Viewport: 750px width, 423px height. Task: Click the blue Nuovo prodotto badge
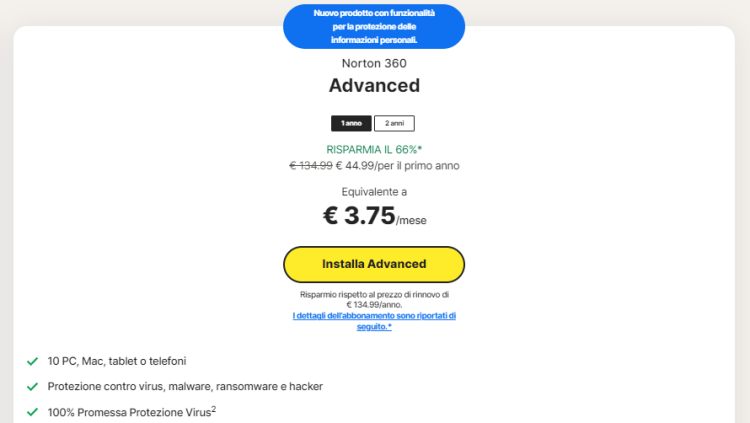pos(374,26)
